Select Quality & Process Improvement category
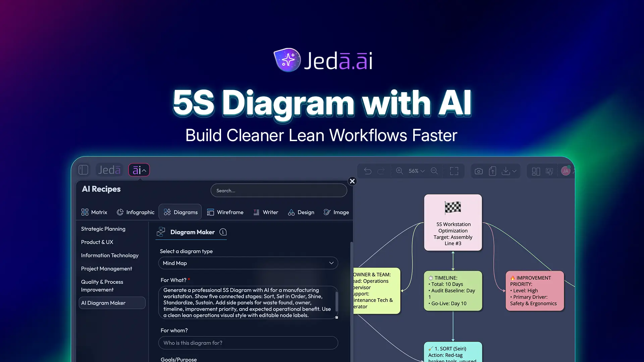 (102, 286)
